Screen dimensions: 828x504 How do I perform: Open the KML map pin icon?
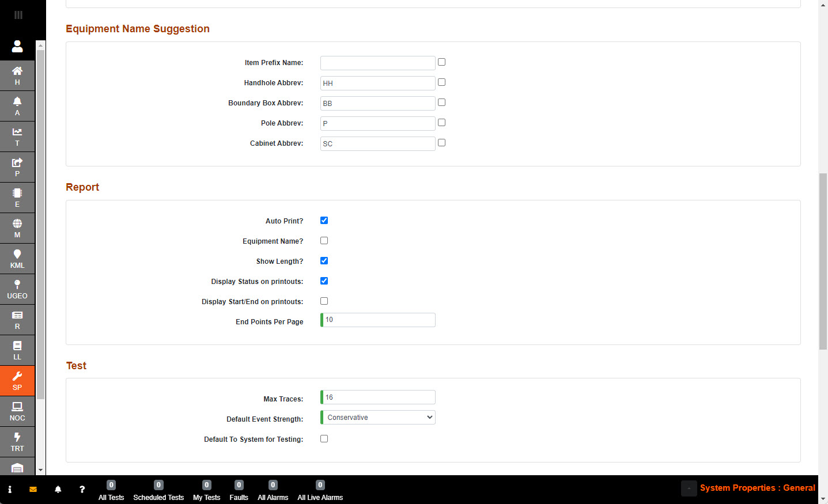[17, 259]
